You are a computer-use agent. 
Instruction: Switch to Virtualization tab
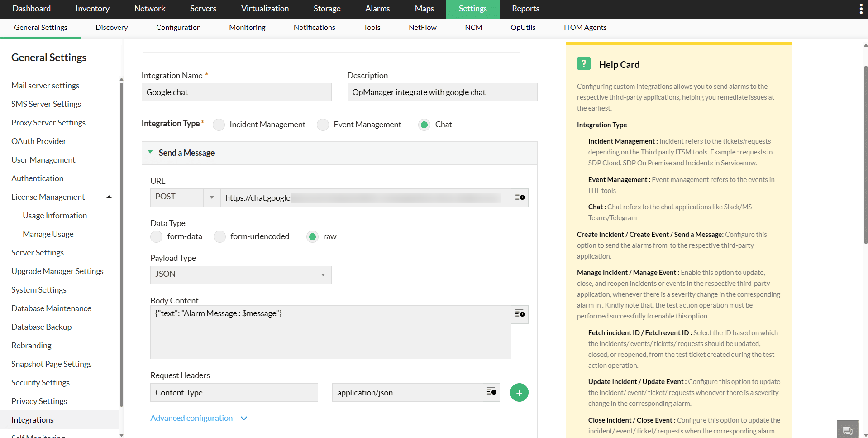[x=265, y=9]
